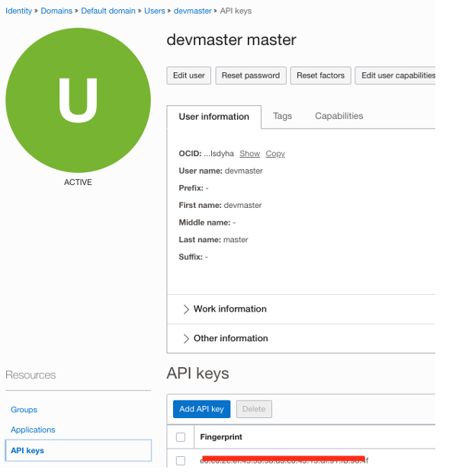Navigate to Users breadcrumb link
The image size is (462, 476).
tap(155, 11)
